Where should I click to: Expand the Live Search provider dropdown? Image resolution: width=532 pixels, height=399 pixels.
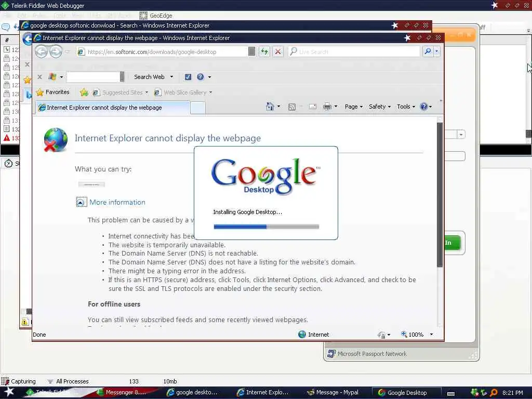point(436,51)
